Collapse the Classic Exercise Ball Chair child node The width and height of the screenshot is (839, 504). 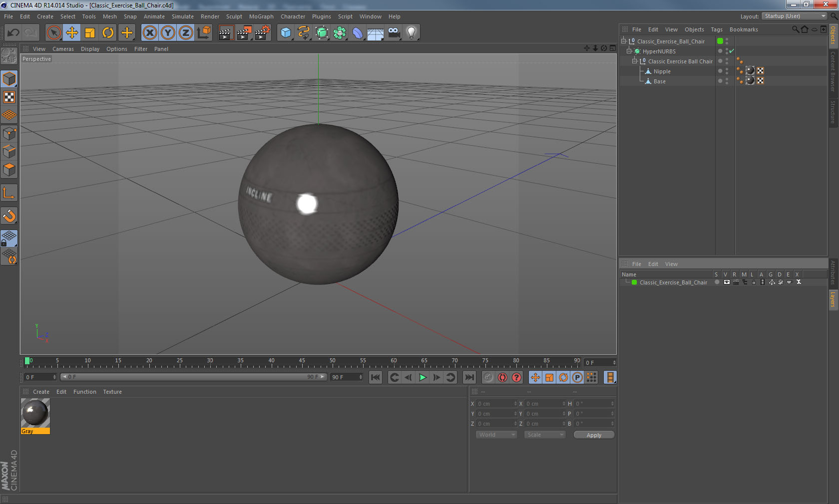[x=635, y=61]
